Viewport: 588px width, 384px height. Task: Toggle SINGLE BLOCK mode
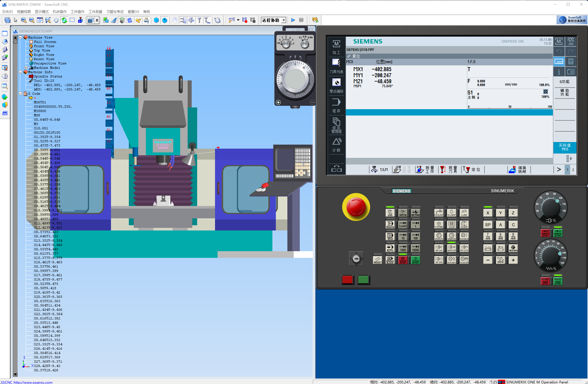coord(390,260)
